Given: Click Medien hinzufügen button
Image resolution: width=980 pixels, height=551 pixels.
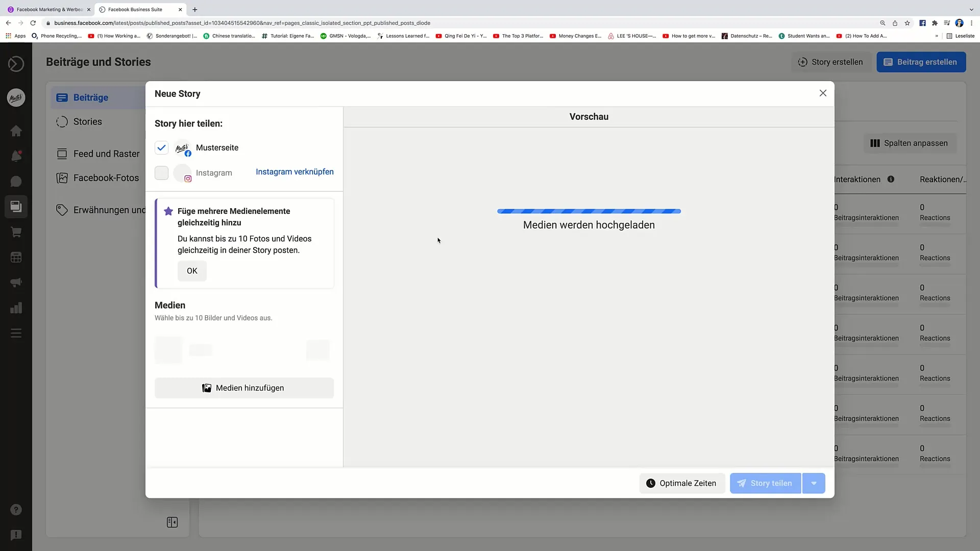Looking at the screenshot, I should tap(244, 388).
